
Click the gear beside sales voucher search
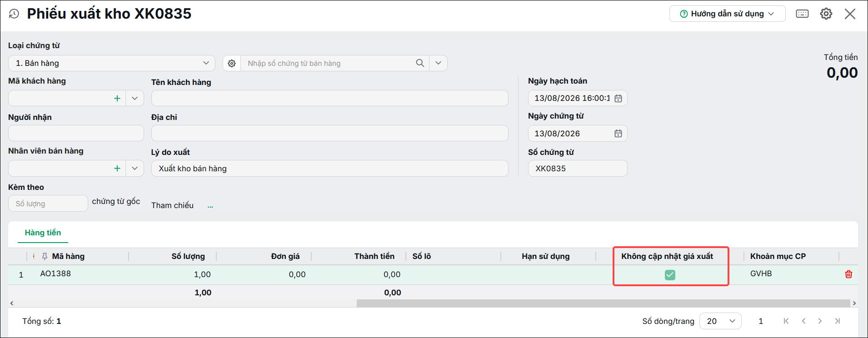click(232, 63)
